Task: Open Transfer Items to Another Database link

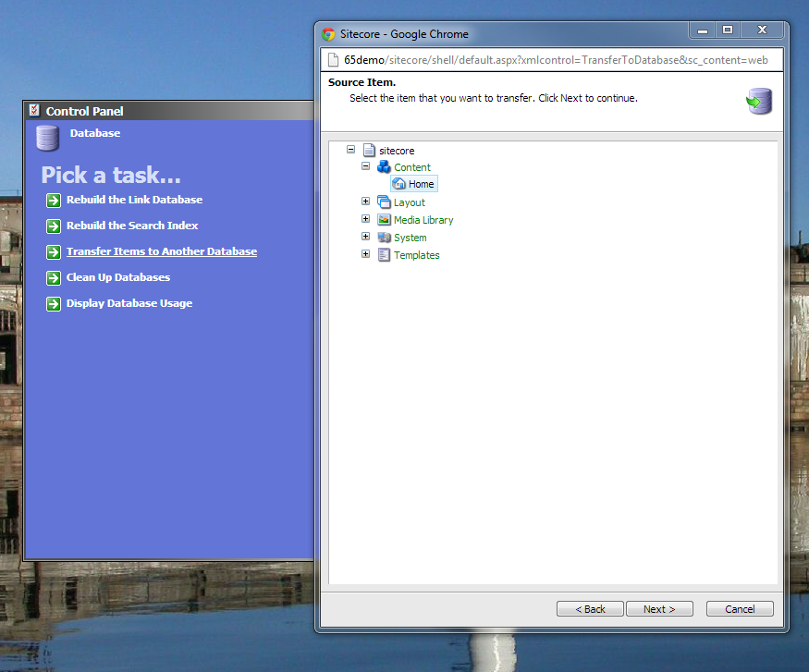Action: tap(162, 251)
